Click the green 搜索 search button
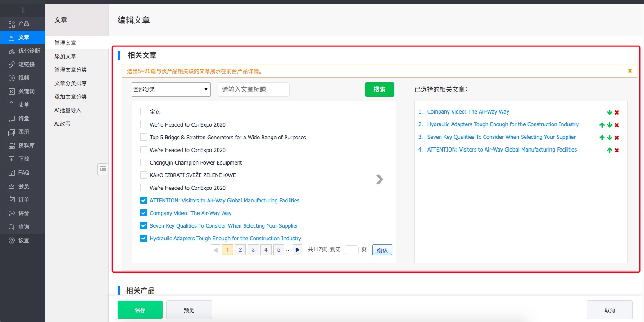Screen dimensions: 644x322 tap(379, 89)
